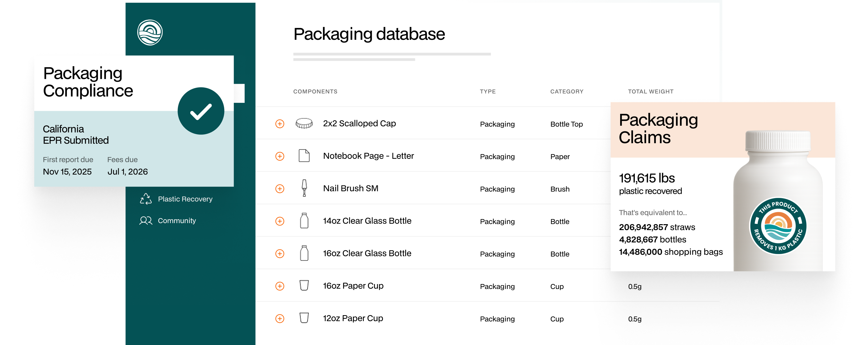Select the 16oz Paper Cup name
This screenshot has width=868, height=345.
click(x=353, y=286)
